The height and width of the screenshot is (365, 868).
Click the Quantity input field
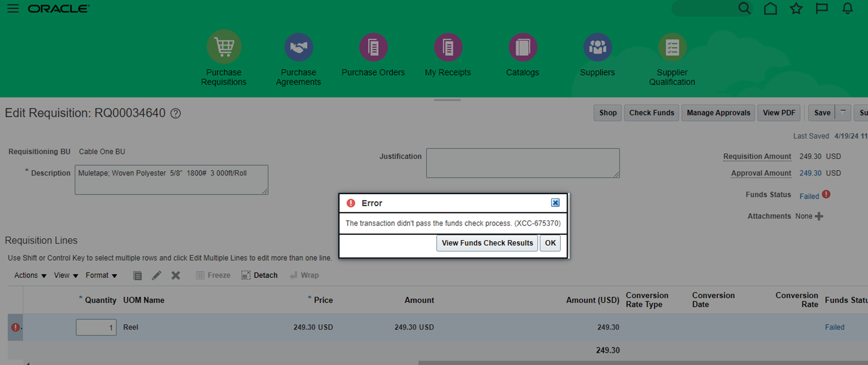point(96,327)
